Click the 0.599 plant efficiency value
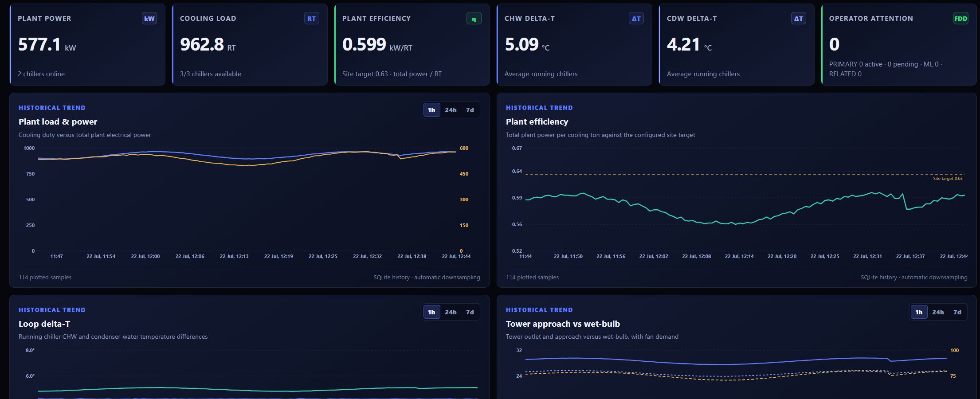Viewport: 980px width, 399px height. (364, 44)
